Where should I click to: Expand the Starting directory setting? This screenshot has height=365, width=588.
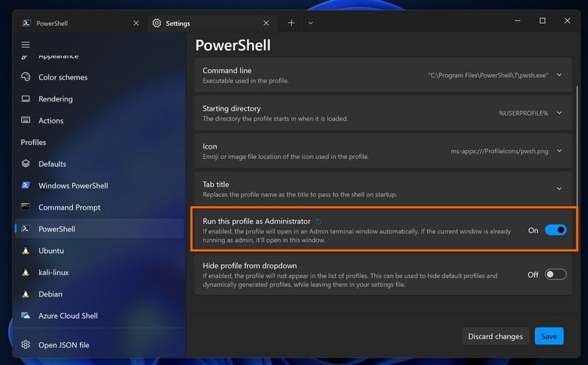[x=559, y=113]
